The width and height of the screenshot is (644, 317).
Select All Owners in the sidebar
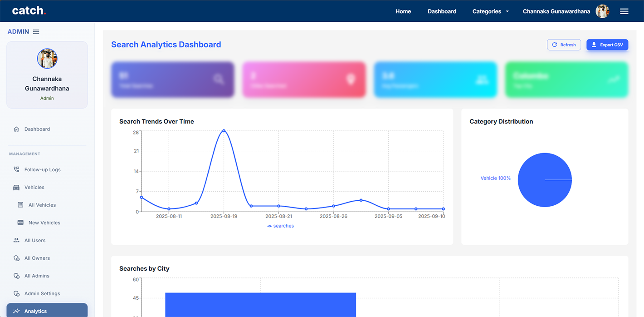37,258
